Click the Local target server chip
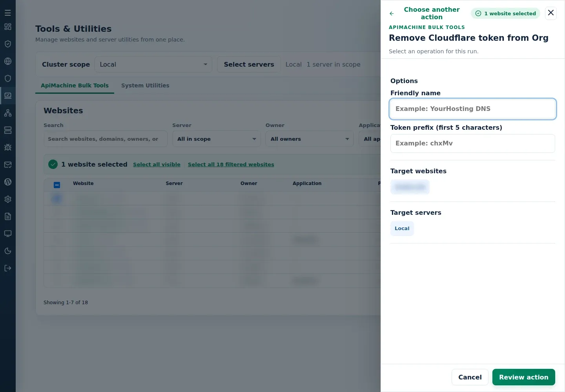This screenshot has width=565, height=392. click(402, 229)
